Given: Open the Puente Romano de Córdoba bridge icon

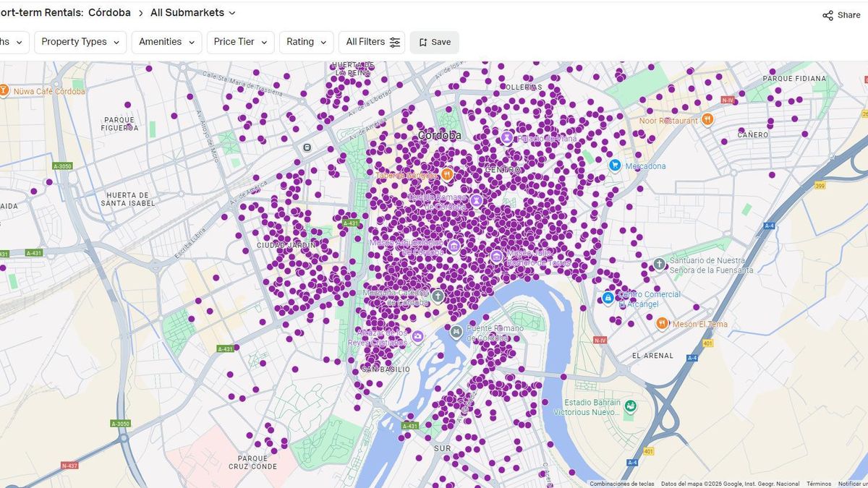Looking at the screenshot, I should (456, 332).
